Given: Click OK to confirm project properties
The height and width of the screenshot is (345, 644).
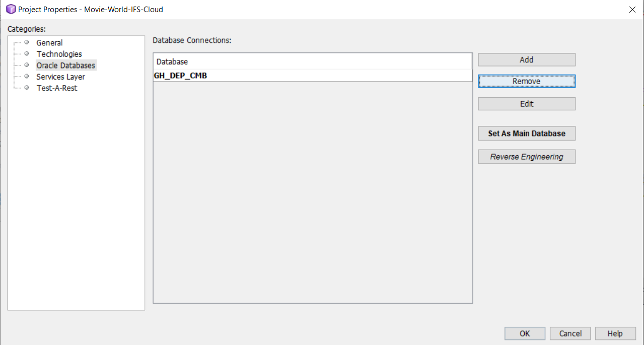Looking at the screenshot, I should pos(525,333).
